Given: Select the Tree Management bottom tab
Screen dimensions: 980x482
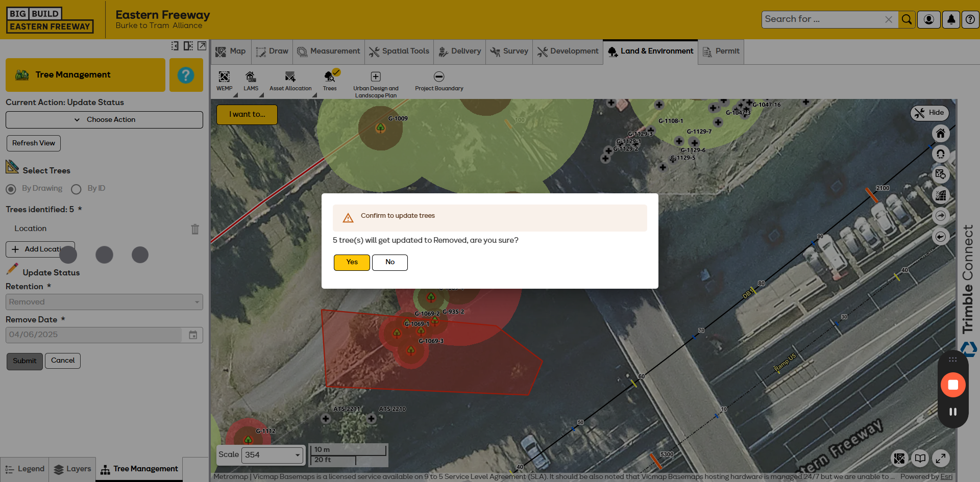Looking at the screenshot, I should coord(139,469).
